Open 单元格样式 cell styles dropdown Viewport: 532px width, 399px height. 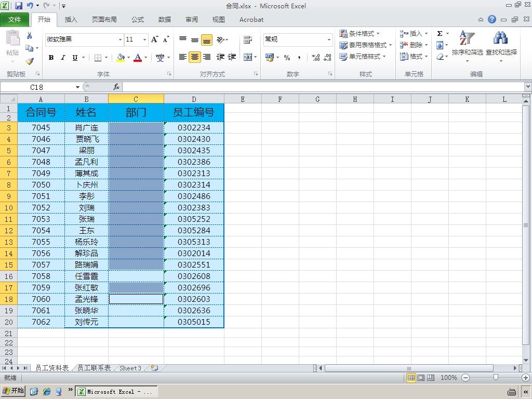click(x=363, y=56)
